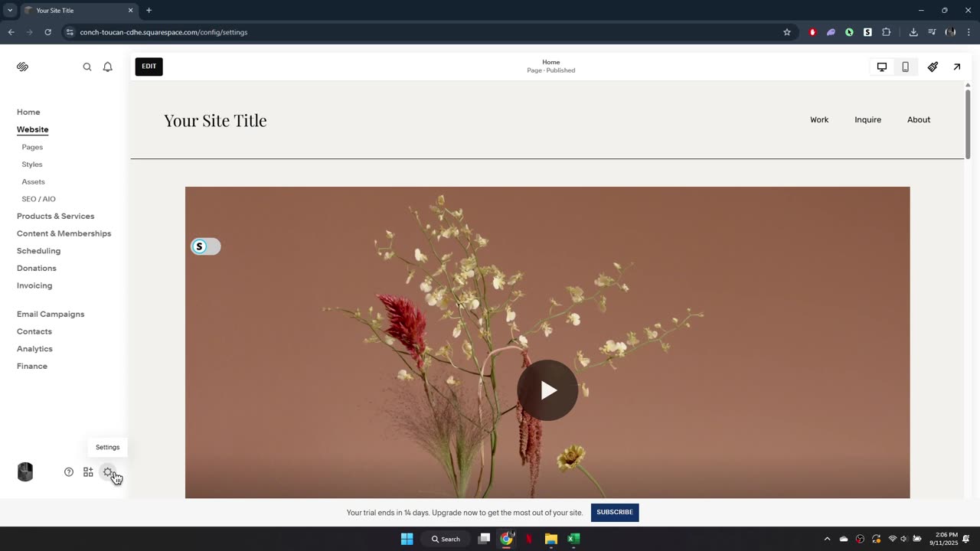Open the Help question mark icon
980x551 pixels.
(x=69, y=472)
